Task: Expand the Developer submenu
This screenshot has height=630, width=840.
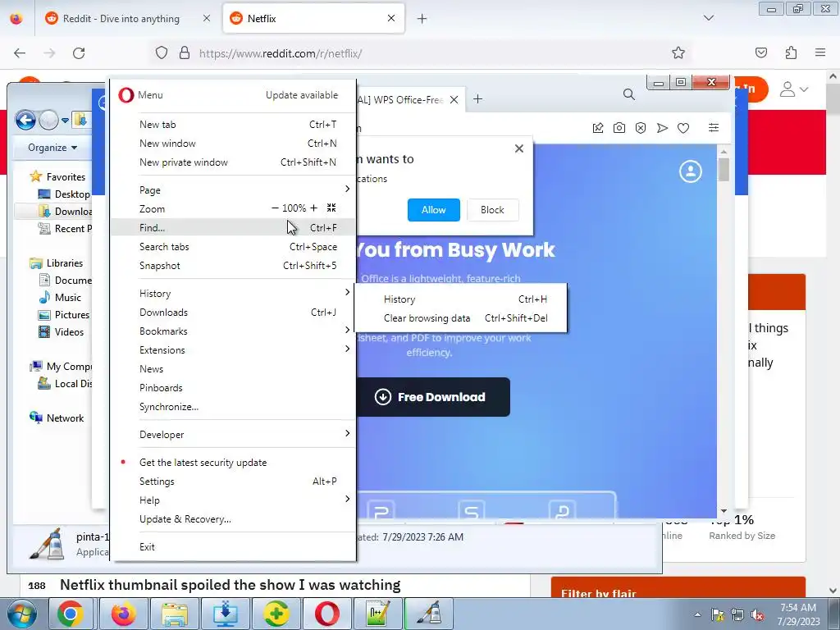Action: 232,435
